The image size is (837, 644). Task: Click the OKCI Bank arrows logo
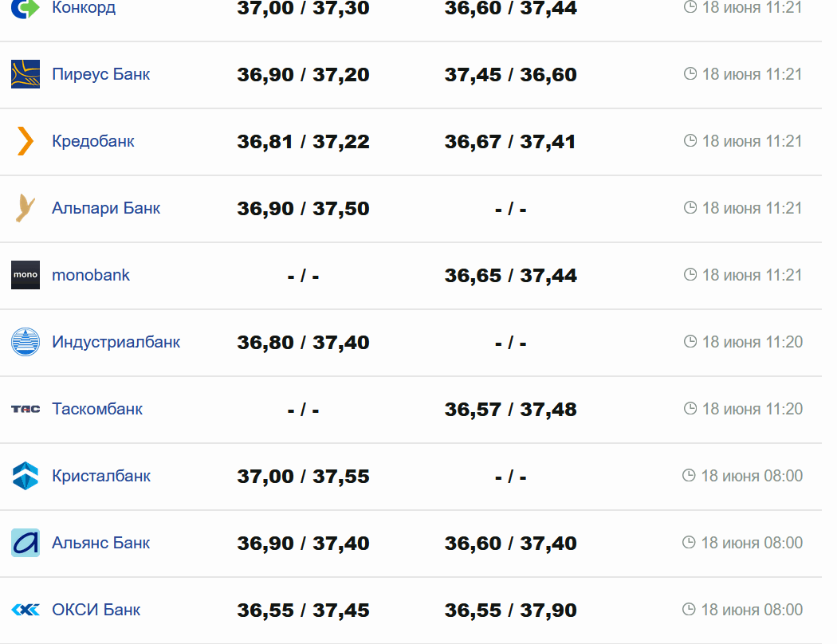[x=26, y=610]
